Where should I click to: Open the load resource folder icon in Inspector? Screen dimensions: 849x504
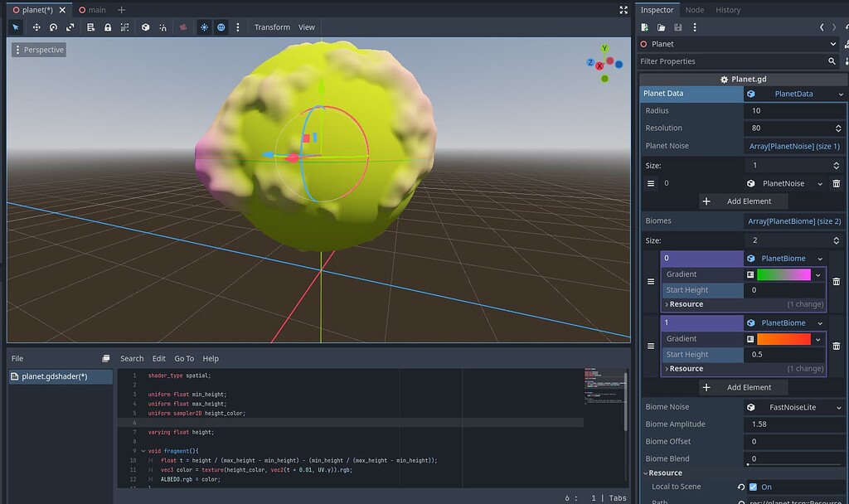(662, 27)
